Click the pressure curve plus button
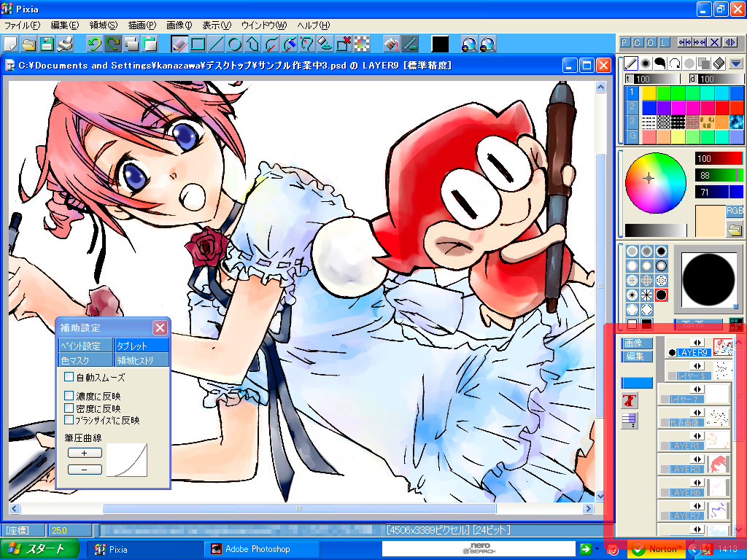The height and width of the screenshot is (560, 747). 85,453
